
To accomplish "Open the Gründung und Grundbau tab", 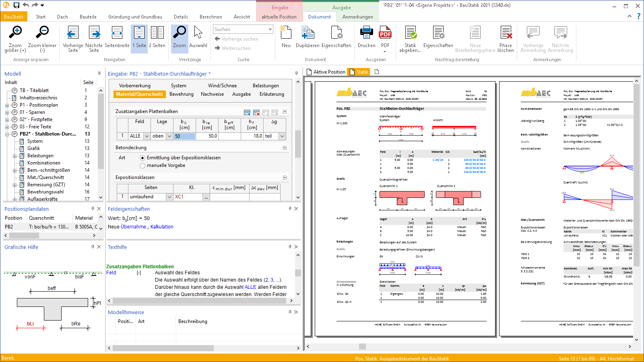I will tap(135, 17).
